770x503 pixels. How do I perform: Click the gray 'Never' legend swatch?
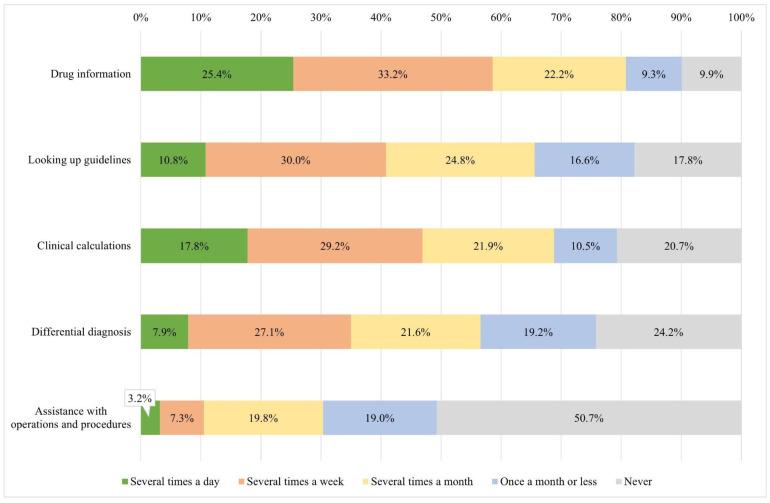(618, 482)
